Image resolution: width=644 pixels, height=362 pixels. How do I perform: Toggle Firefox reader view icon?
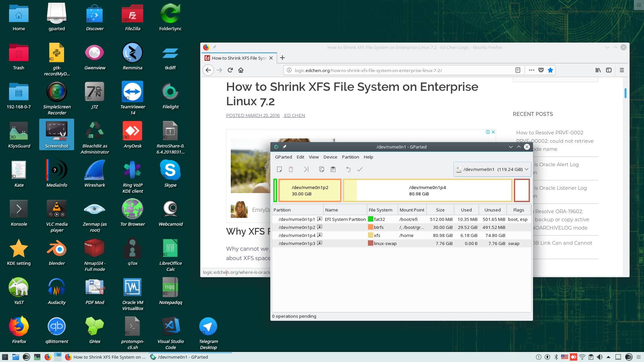[518, 70]
